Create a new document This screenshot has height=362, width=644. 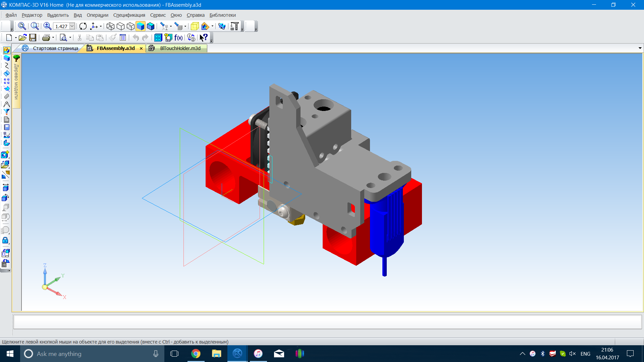pos(9,38)
